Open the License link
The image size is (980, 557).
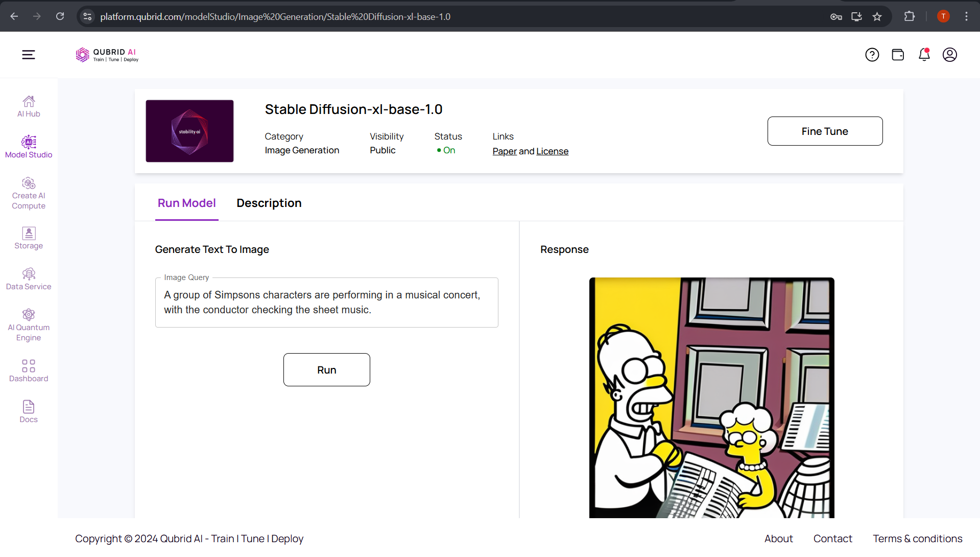[x=552, y=151]
